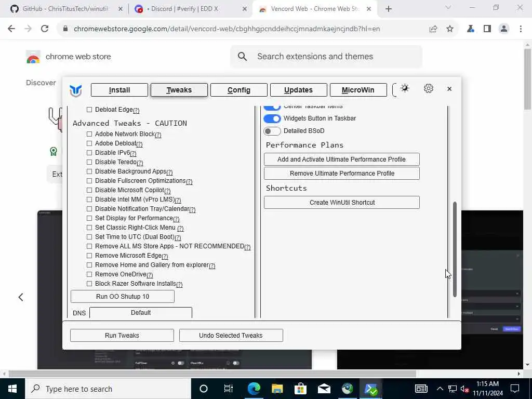The width and height of the screenshot is (532, 399).
Task: Check Adobe Network Block
Action: click(89, 134)
